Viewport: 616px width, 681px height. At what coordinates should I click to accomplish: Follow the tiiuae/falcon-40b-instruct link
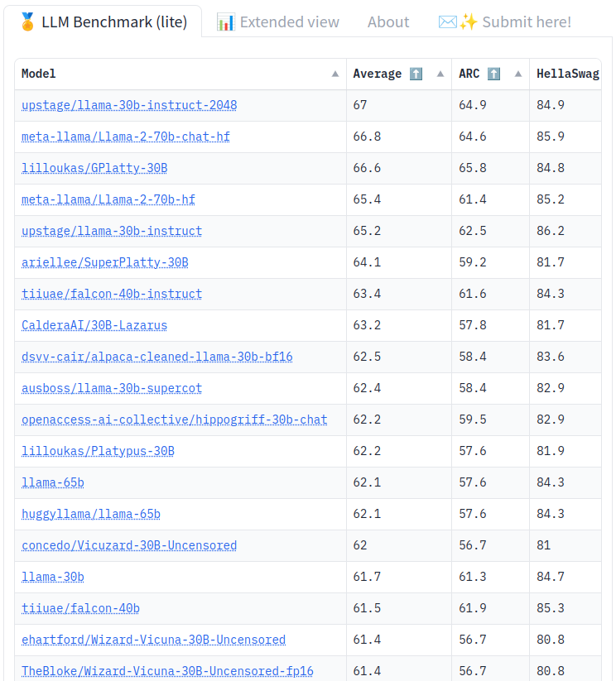point(112,294)
